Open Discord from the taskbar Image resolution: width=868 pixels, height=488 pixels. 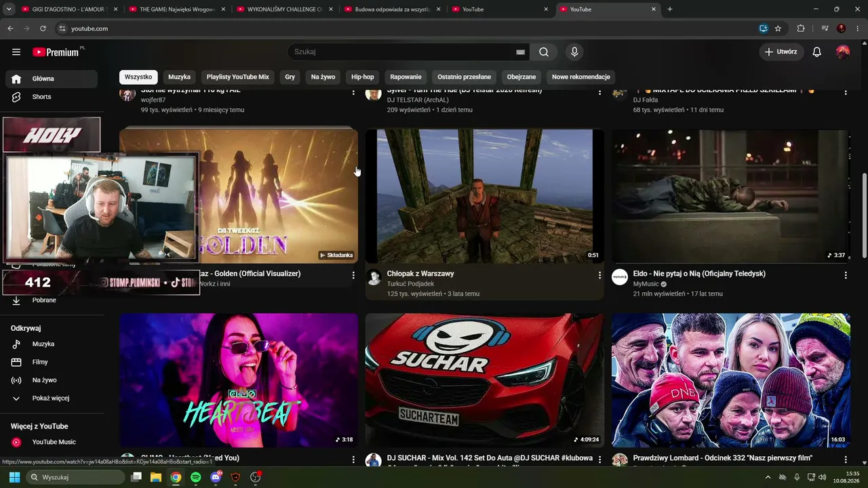[x=216, y=477]
